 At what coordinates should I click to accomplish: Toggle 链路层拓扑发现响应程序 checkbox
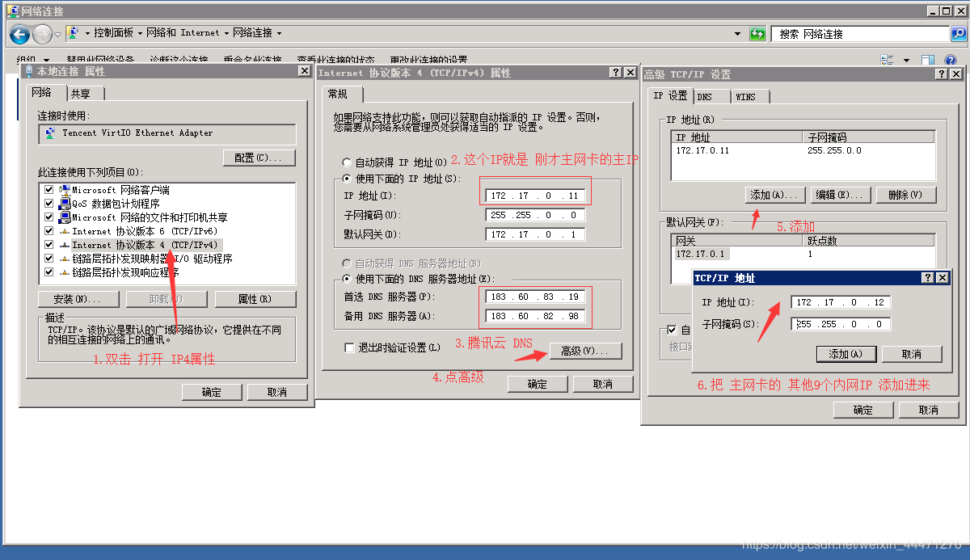(x=49, y=272)
